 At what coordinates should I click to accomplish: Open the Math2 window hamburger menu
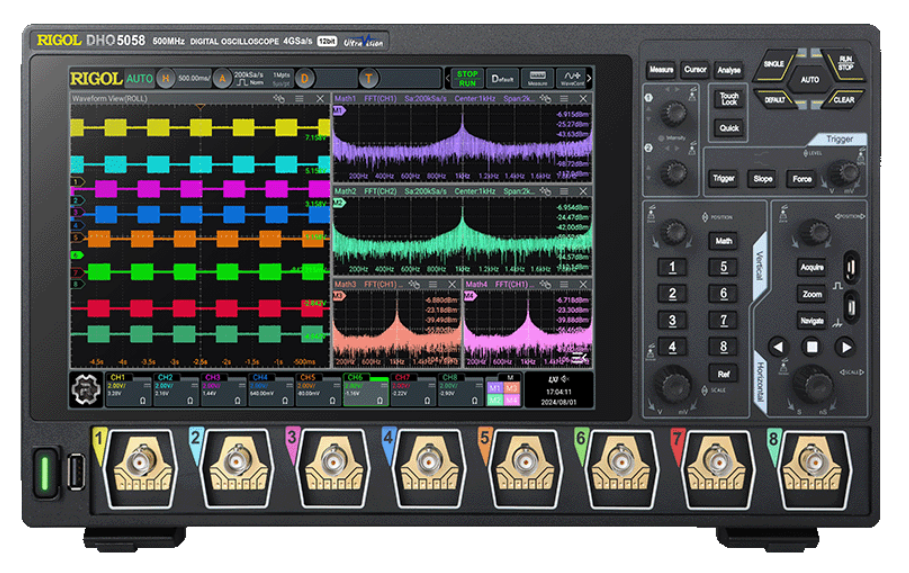564,191
